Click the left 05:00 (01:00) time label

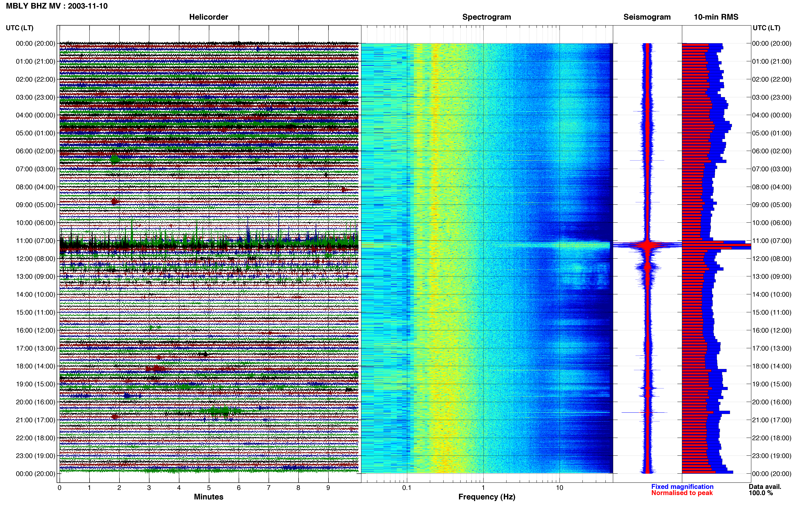(x=36, y=133)
